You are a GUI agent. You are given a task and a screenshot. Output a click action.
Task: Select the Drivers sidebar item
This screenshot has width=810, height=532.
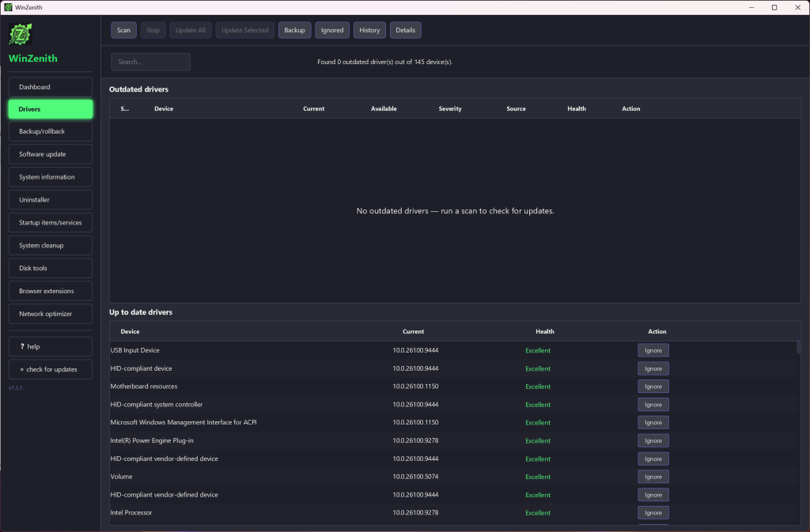[x=51, y=109]
